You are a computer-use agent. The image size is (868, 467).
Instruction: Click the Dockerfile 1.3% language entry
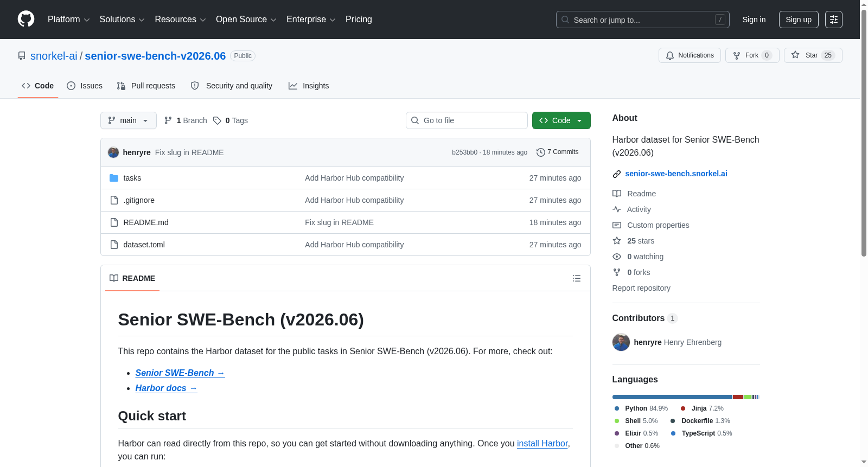point(700,421)
